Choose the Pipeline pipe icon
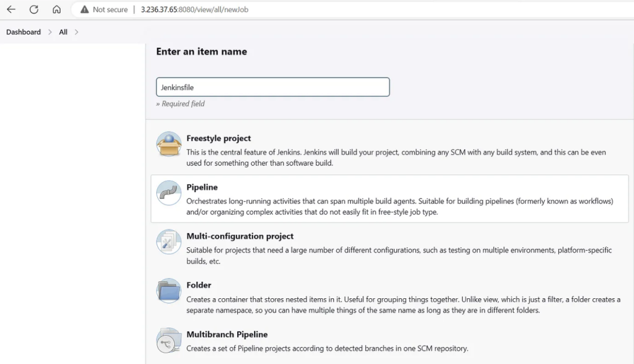This screenshot has width=634, height=364. (x=168, y=193)
